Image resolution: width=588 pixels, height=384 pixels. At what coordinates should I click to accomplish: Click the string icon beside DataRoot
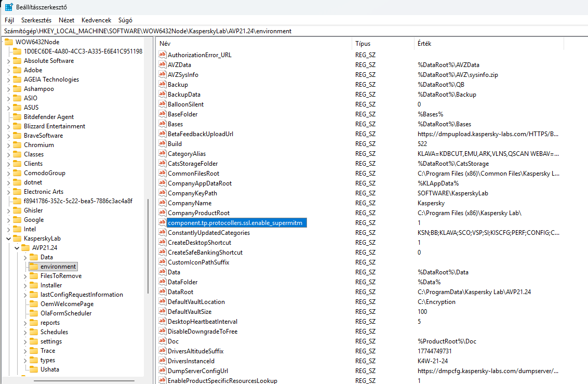(x=163, y=292)
